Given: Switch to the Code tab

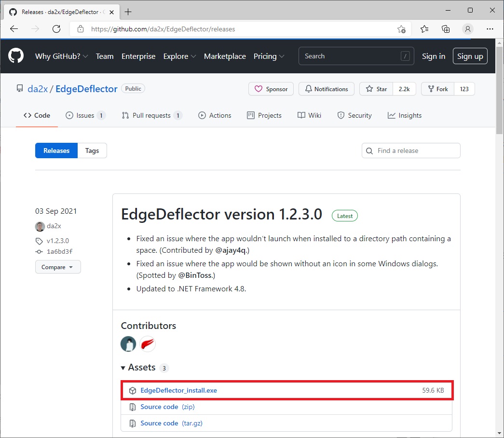Looking at the screenshot, I should pyautogui.click(x=37, y=115).
